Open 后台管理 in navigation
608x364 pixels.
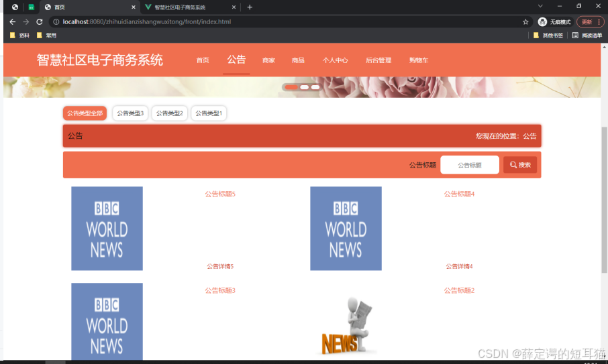coord(378,60)
